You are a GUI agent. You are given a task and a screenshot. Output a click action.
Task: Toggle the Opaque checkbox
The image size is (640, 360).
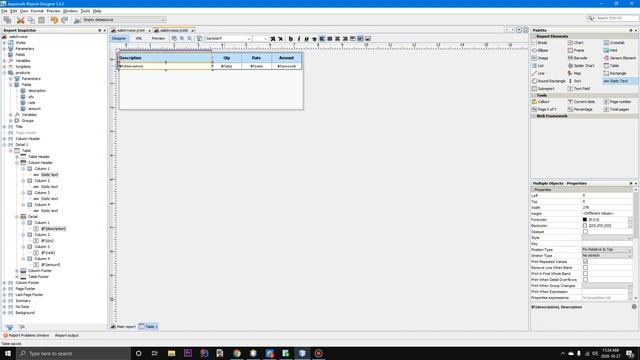point(585,231)
